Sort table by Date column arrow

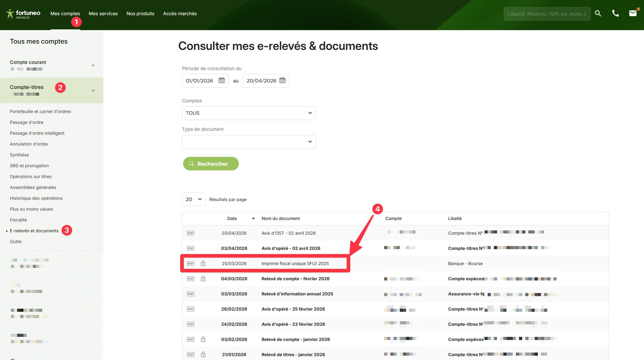coord(253,219)
